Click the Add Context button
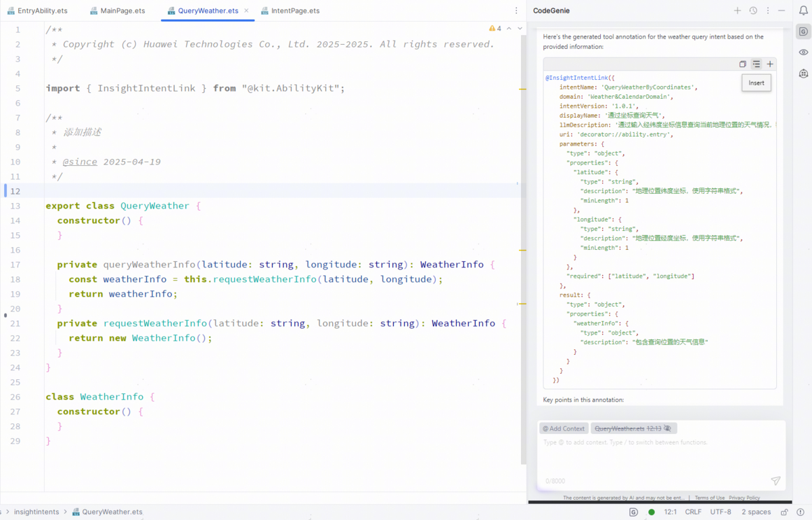812x520 pixels. [564, 429]
